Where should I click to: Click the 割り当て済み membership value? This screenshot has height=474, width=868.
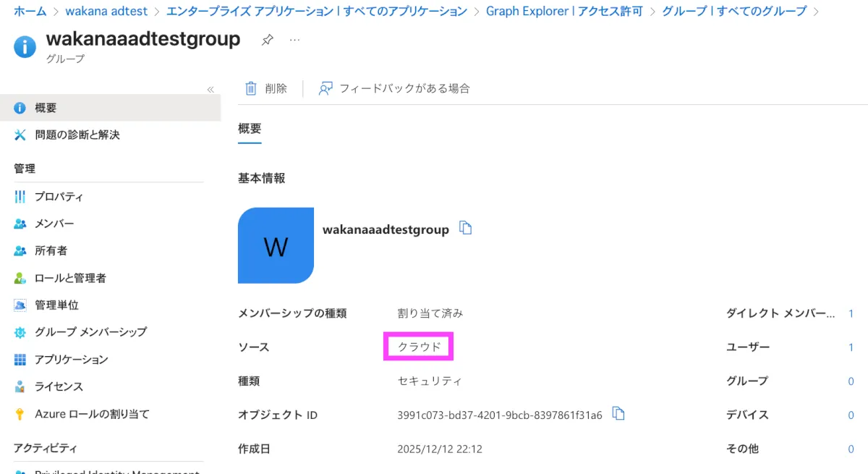pos(430,313)
